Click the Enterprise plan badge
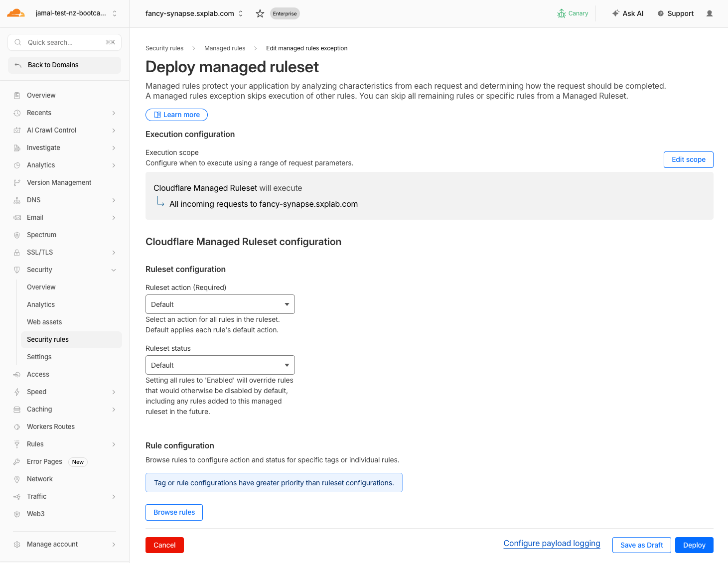Screen dimensions: 728x563 tap(285, 13)
